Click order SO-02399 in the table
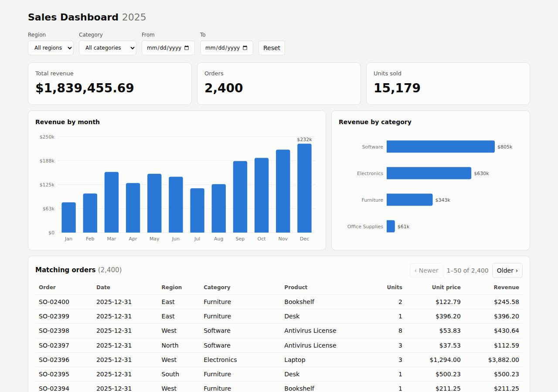The height and width of the screenshot is (392, 558). point(54,316)
